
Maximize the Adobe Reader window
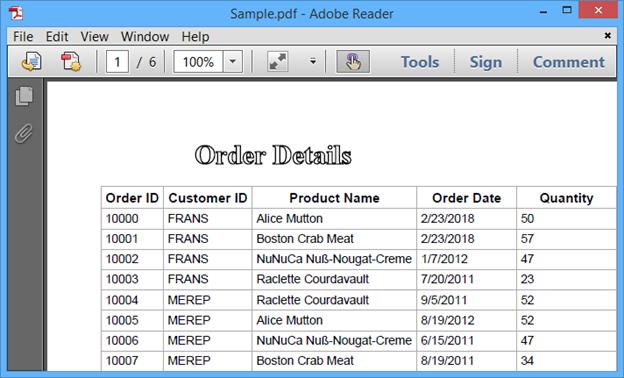click(x=567, y=11)
